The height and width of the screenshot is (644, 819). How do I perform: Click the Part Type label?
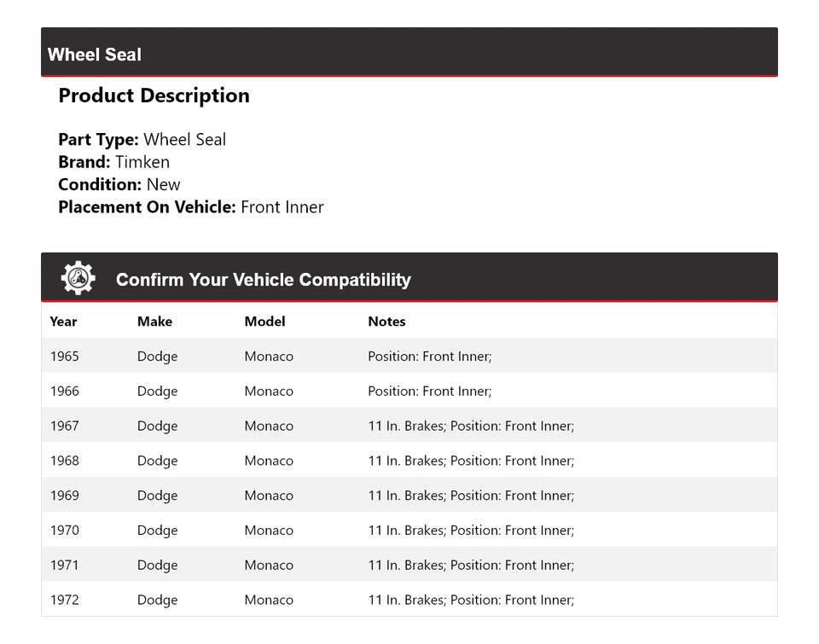[x=98, y=140]
